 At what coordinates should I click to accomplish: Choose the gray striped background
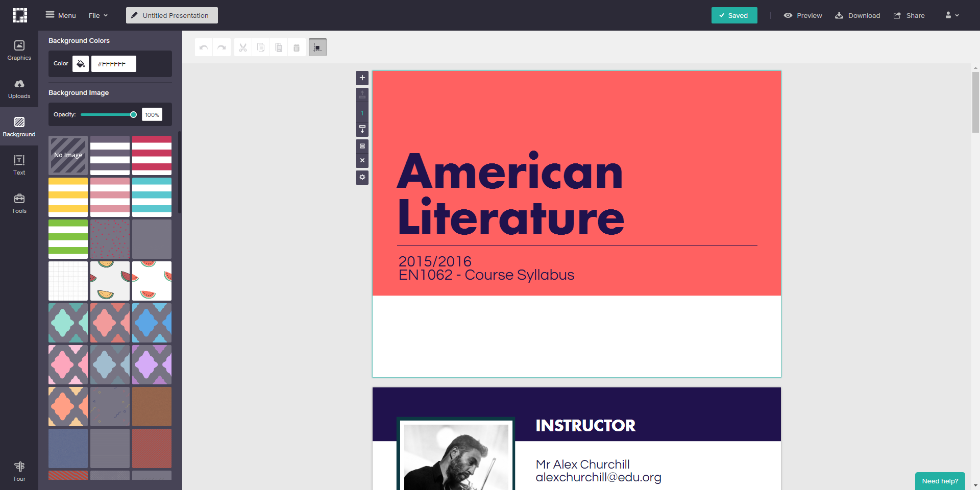pyautogui.click(x=110, y=155)
